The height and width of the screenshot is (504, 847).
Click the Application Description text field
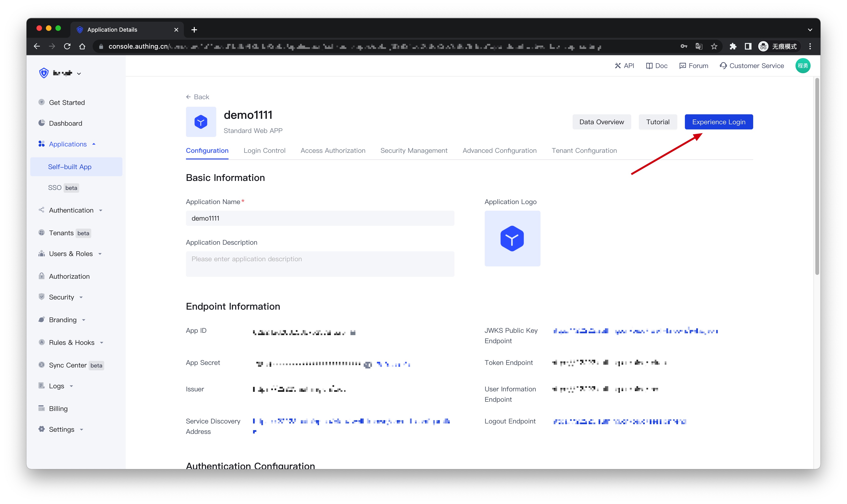click(x=320, y=264)
